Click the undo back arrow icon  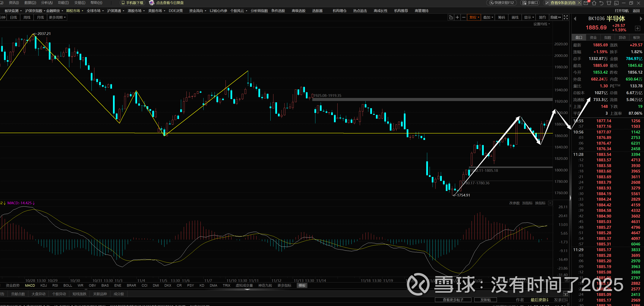601,3
